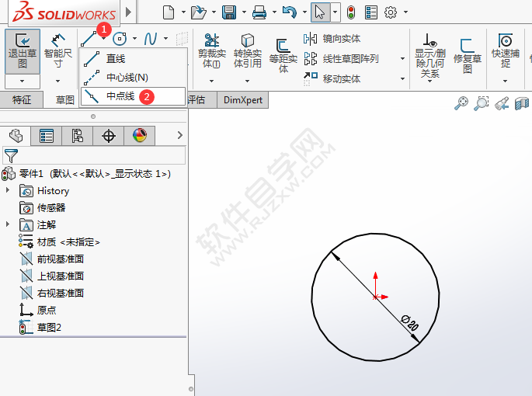Open the Print dropdown arrow
This screenshot has height=396, width=532.
pyautogui.click(x=274, y=12)
